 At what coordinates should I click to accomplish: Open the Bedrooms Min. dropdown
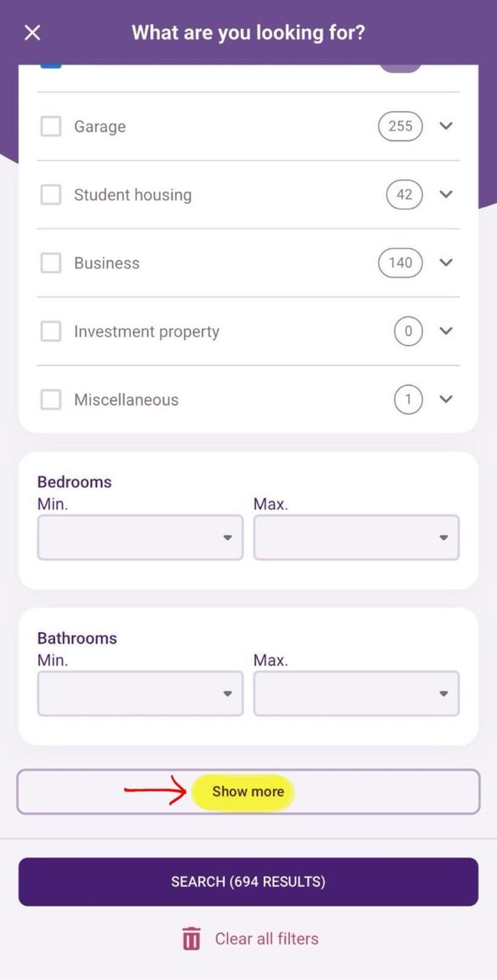[140, 538]
